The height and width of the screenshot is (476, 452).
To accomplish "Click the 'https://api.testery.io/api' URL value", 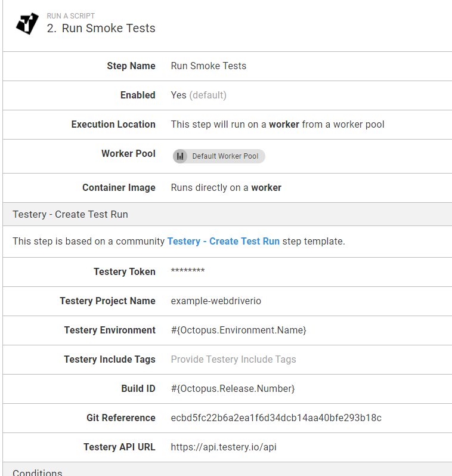I will click(x=224, y=447).
